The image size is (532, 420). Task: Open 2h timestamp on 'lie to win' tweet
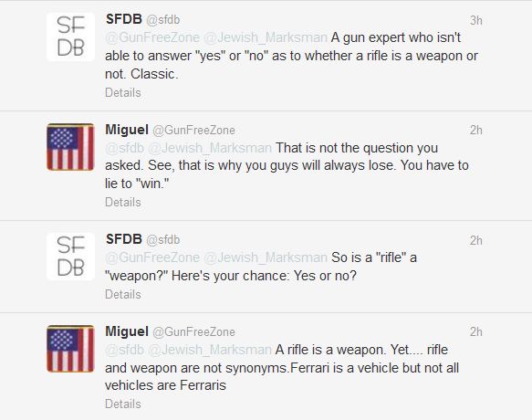point(476,130)
